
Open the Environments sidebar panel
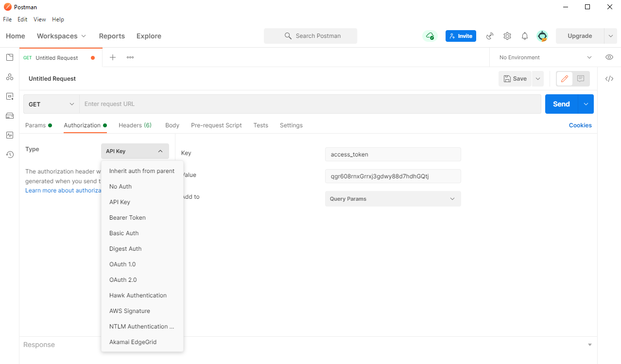[9, 96]
